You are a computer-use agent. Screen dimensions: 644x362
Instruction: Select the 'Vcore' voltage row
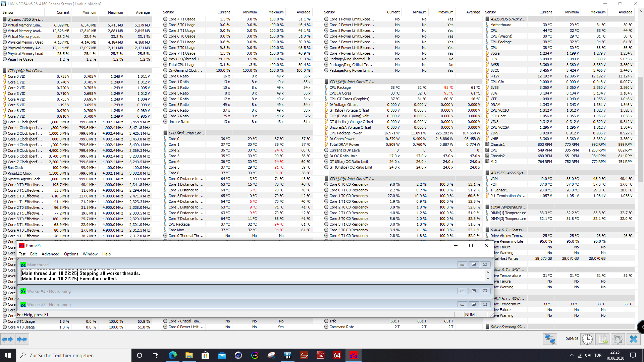[559, 53]
